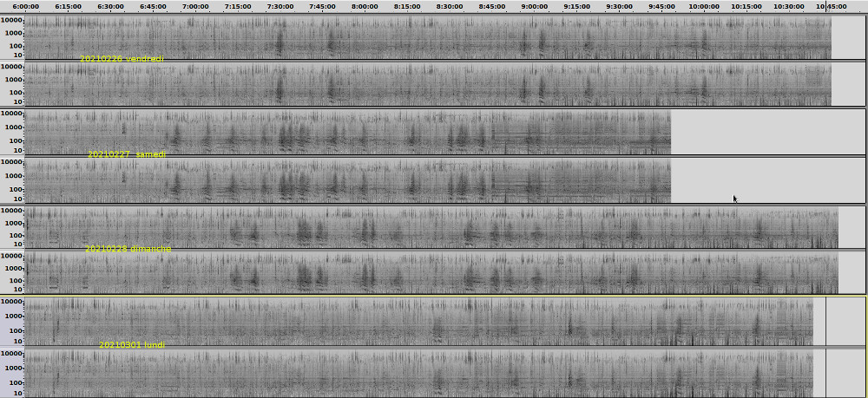Click the 7:30:00 timeline position
This screenshot has height=398, width=868.
279,6
